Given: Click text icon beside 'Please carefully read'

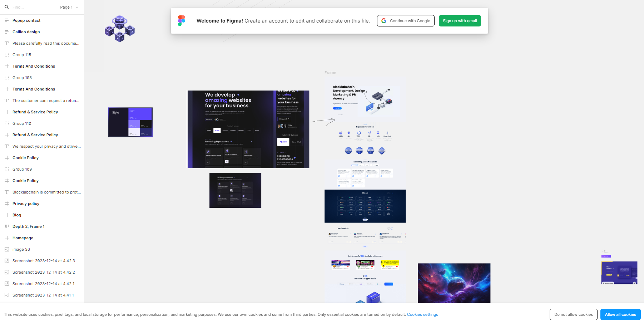Looking at the screenshot, I should [x=6, y=43].
